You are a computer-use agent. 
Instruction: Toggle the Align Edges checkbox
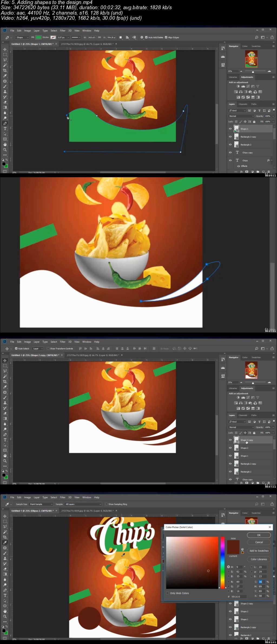166,37
